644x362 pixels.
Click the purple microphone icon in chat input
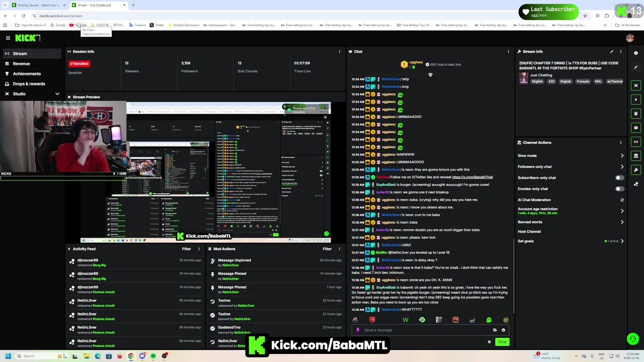358,330
